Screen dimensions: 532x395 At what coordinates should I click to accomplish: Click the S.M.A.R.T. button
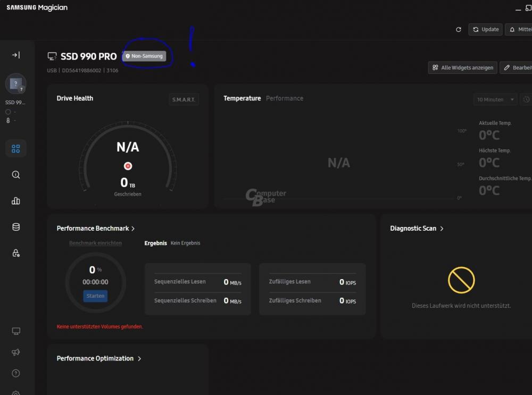click(184, 100)
